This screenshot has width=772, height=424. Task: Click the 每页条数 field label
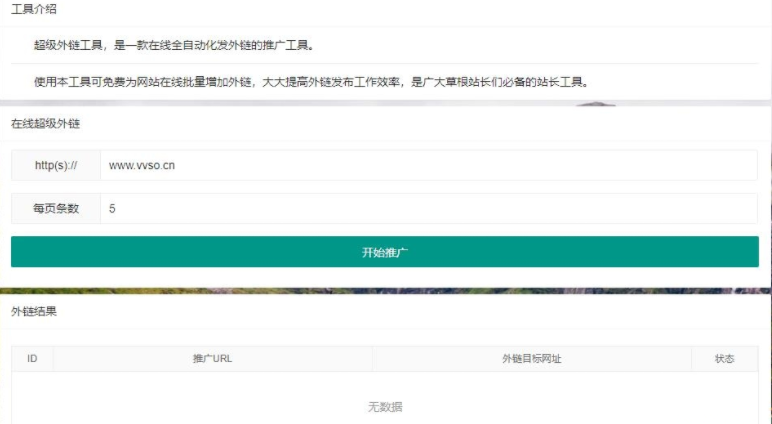(56, 209)
